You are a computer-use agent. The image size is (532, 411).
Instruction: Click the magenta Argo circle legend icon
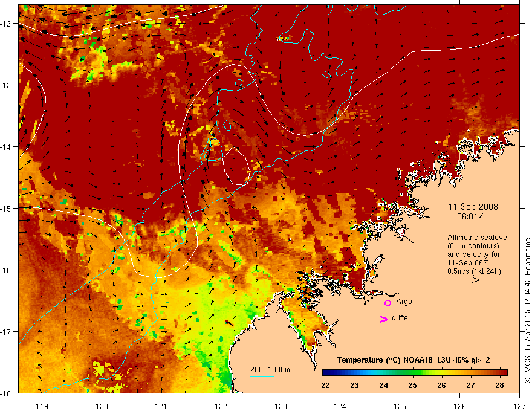point(388,303)
